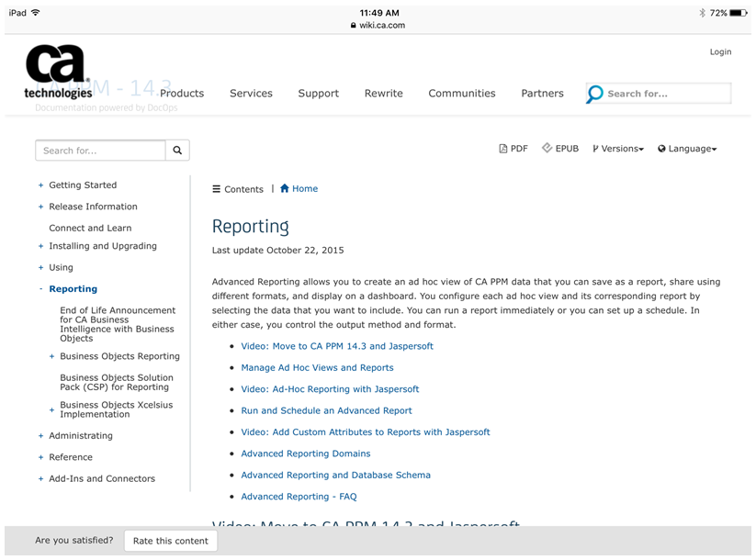This screenshot has height=560, width=756.
Task: Expand the Getting Started tree node
Action: click(41, 185)
